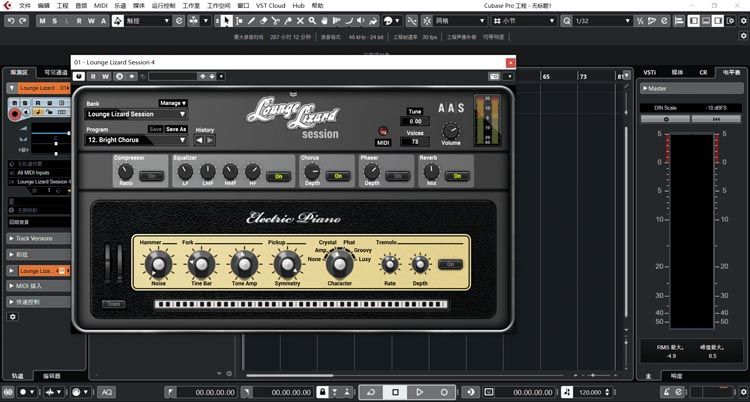Select the All MIDI Inputs routing field
750x402 pixels.
click(x=40, y=173)
